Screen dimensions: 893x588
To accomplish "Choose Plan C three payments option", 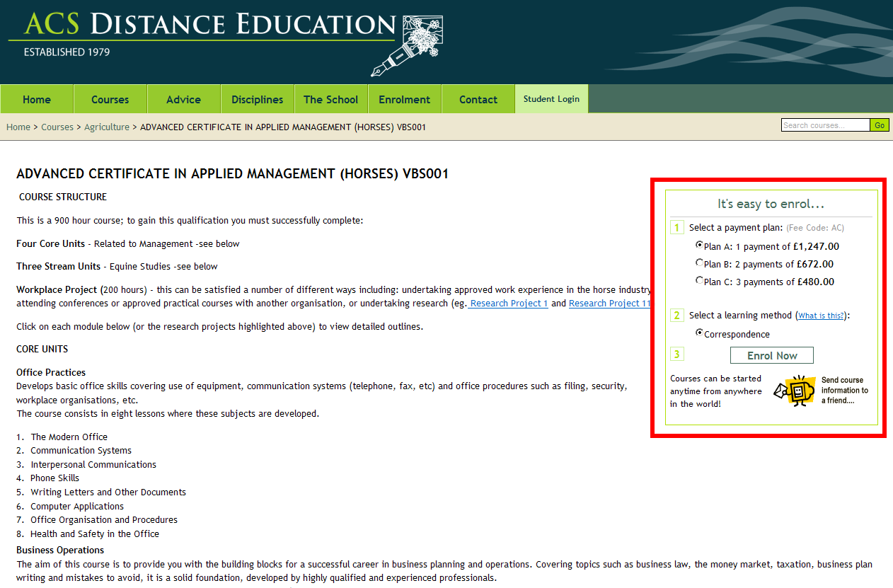I will tap(700, 281).
